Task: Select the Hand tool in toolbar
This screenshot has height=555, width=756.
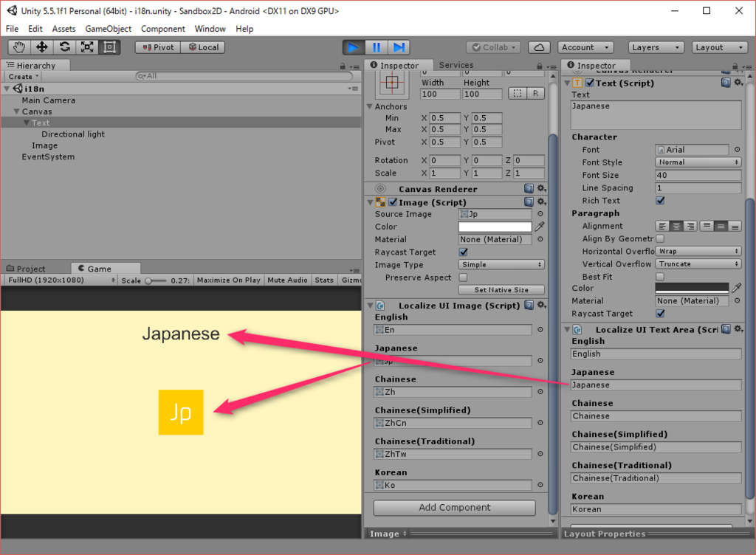Action: [19, 47]
